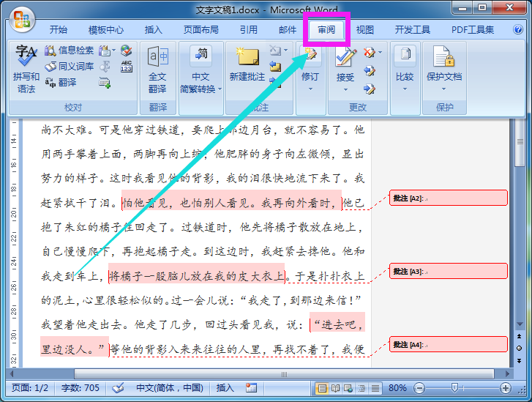The width and height of the screenshot is (532, 402).
Task: Click the greyed-out script icon beside 同义词库
Action: (105, 66)
